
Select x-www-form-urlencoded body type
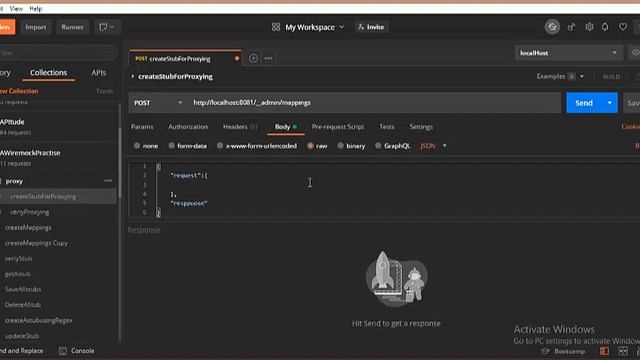257,146
